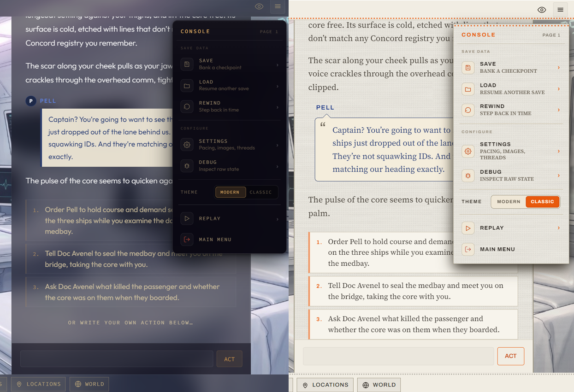Viewport: 574px width, 392px height.
Task: Click the Replay play icon in the dark console
Action: (x=187, y=218)
